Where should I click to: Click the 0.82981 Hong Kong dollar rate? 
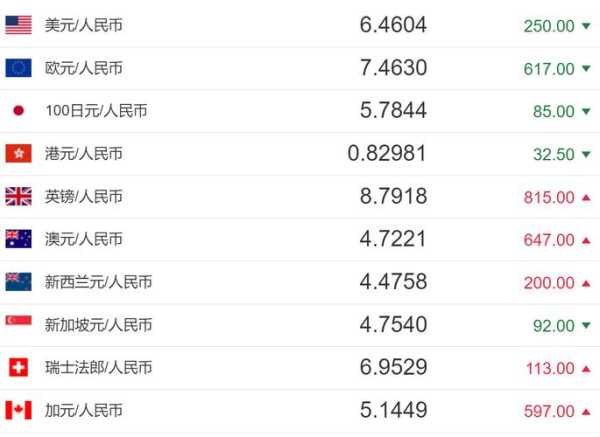click(387, 154)
